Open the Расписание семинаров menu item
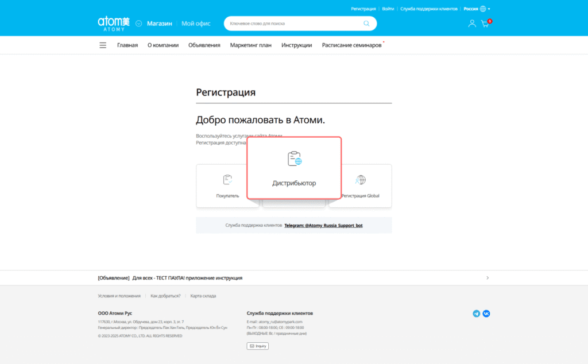The image size is (588, 364). [x=351, y=45]
